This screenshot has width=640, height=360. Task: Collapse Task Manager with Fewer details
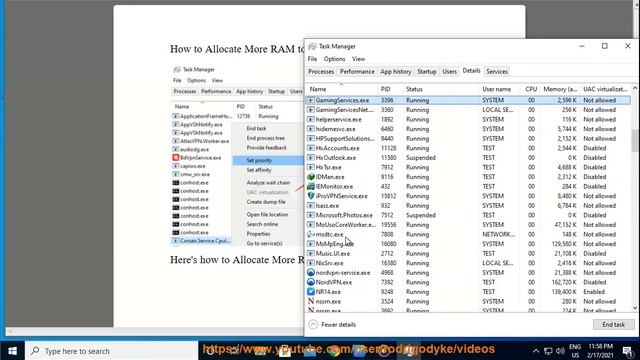(332, 324)
